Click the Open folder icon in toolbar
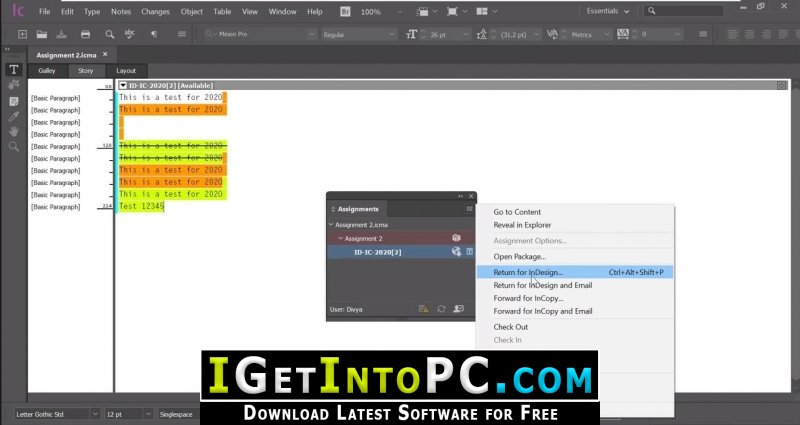The height and width of the screenshot is (425, 800). (42, 34)
